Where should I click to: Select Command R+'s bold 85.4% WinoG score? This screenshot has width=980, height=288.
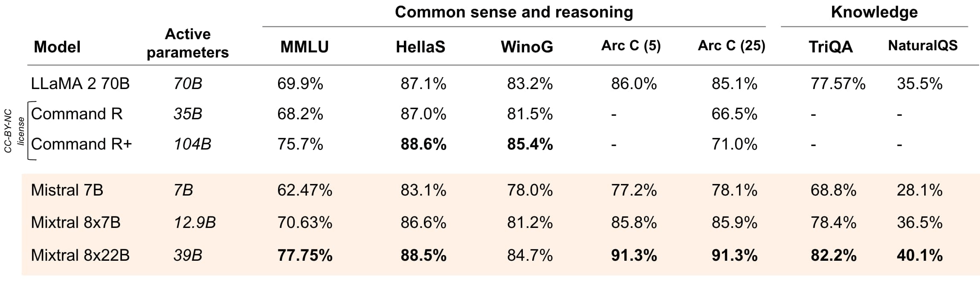tap(530, 144)
